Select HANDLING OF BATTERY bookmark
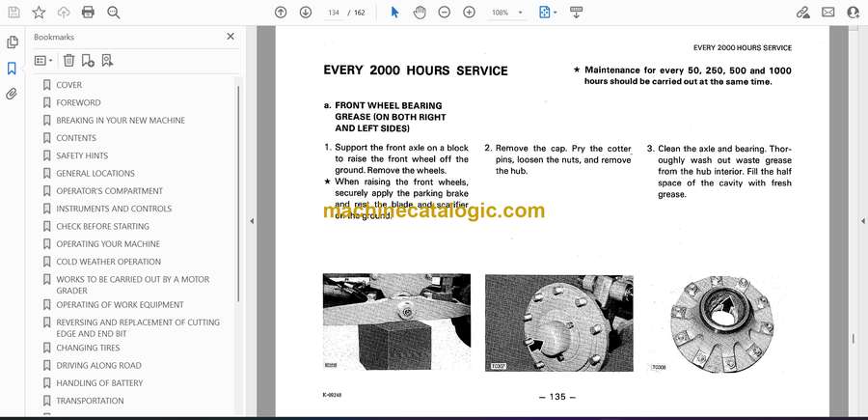 point(99,383)
